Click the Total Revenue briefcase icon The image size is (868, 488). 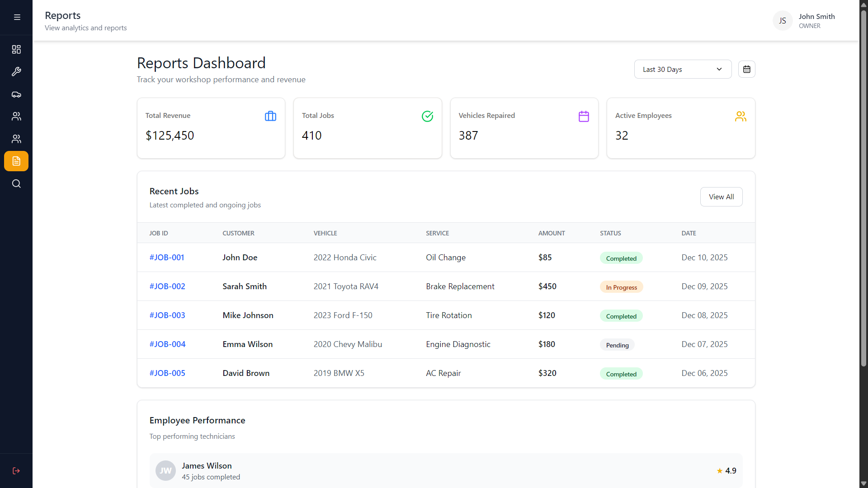tap(270, 116)
